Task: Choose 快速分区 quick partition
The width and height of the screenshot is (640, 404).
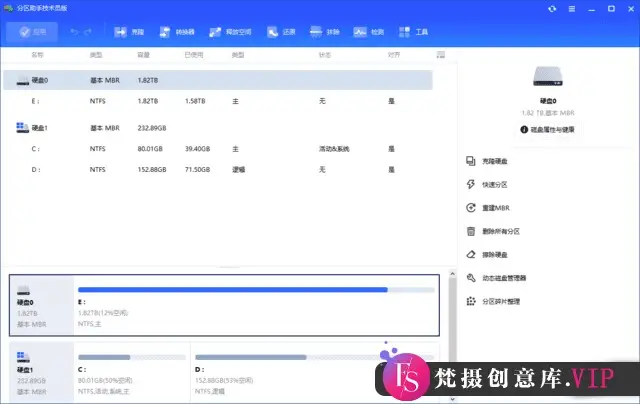Action: (x=487, y=184)
